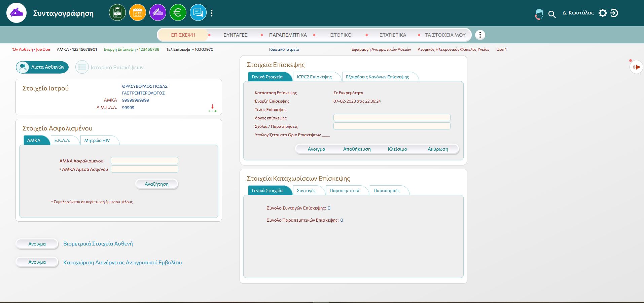Click Άνοιγμα beside Βιομετρικά Στοιχεία Ασθενή
644x303 pixels.
click(37, 244)
